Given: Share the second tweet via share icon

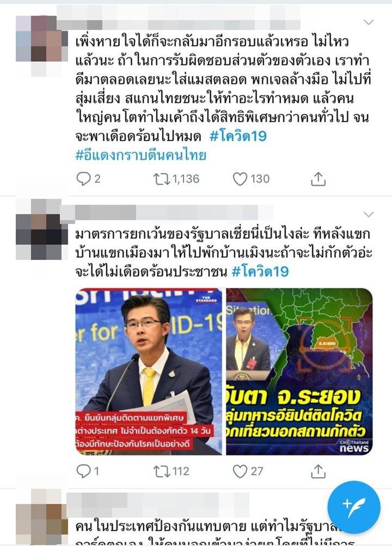Looking at the screenshot, I should coord(318,471).
